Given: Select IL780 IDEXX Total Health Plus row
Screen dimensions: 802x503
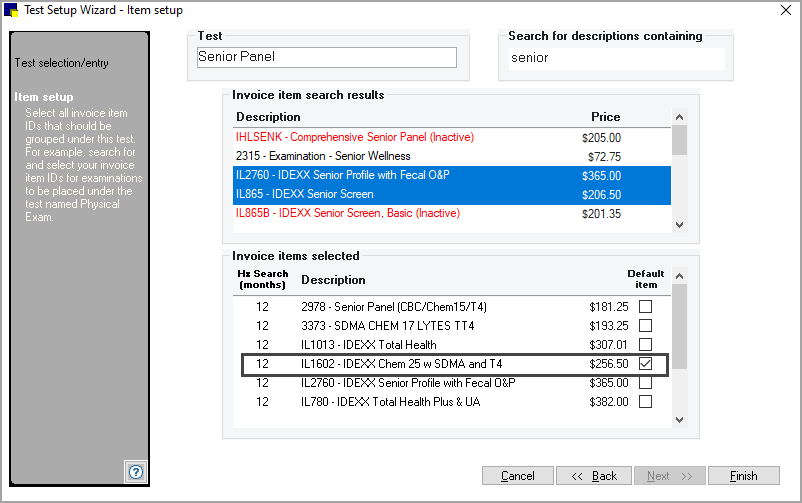Looking at the screenshot, I should tap(452, 402).
